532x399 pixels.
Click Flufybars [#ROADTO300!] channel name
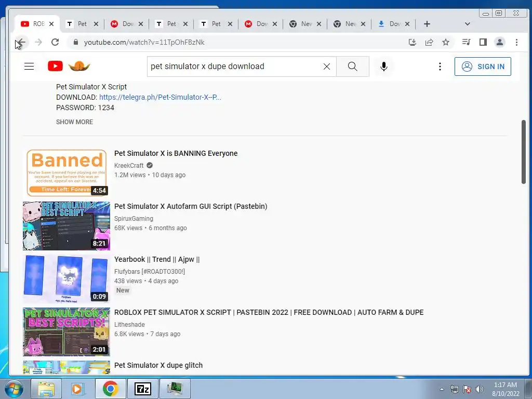(x=150, y=271)
